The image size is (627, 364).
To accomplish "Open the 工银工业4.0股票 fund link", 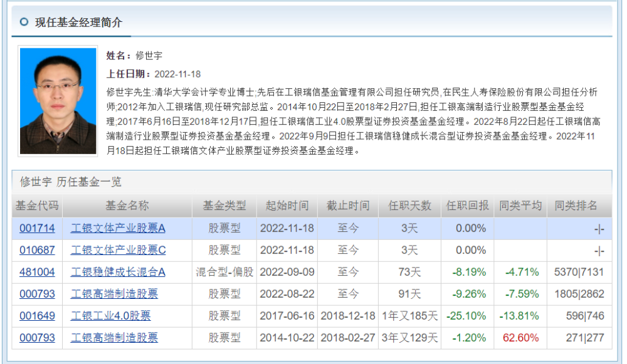I will 110,316.
